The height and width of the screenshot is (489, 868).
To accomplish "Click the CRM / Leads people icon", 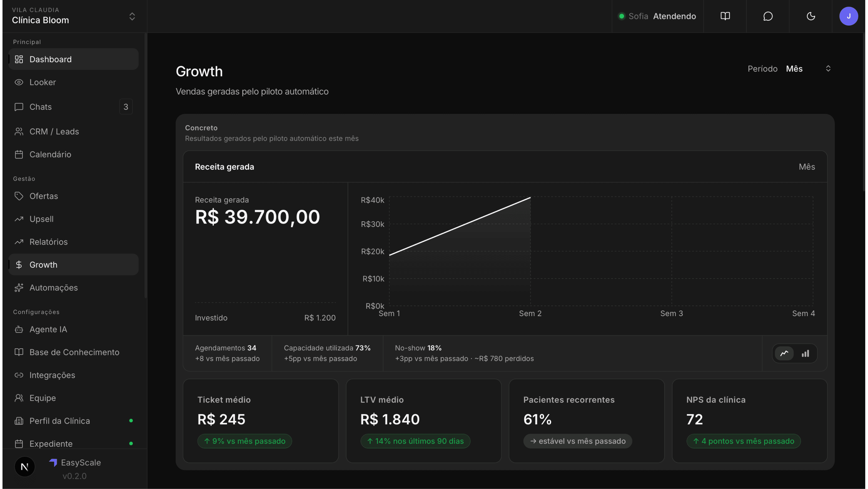I will point(19,131).
